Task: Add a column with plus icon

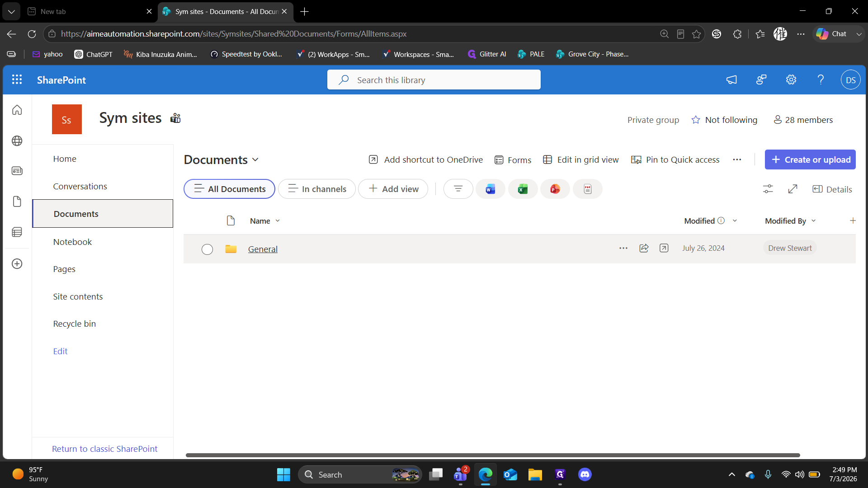Action: tap(853, 221)
